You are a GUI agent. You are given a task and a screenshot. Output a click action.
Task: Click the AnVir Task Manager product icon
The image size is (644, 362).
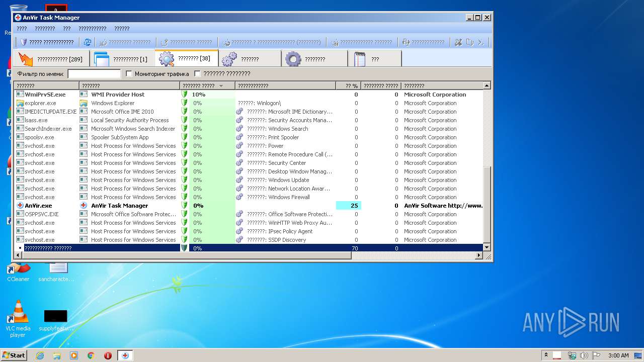tap(84, 206)
